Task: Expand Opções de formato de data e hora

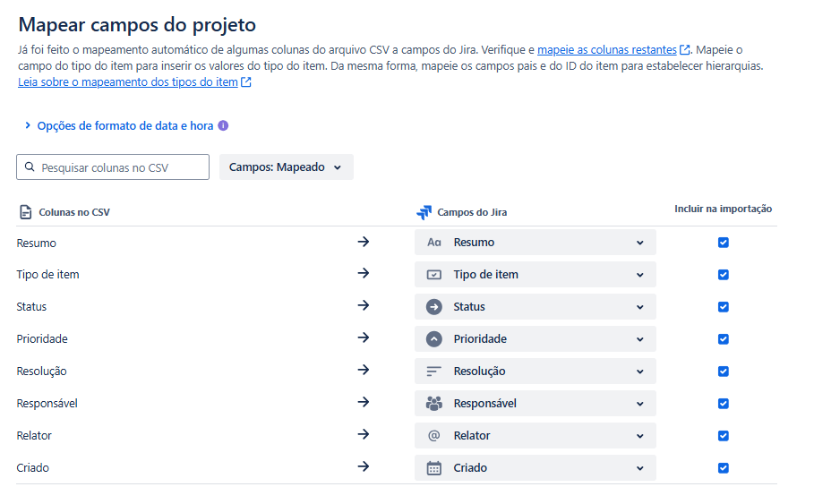Action: tap(124, 126)
